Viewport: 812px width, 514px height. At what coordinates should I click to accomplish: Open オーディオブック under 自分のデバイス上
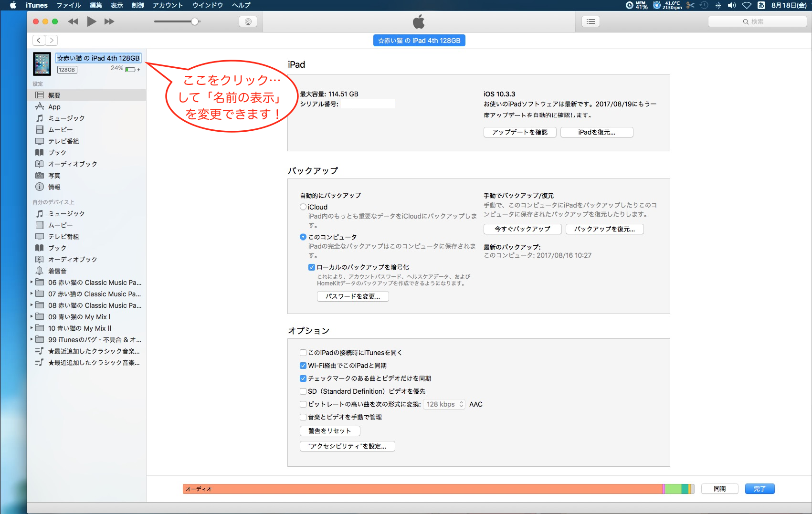pyautogui.click(x=86, y=259)
